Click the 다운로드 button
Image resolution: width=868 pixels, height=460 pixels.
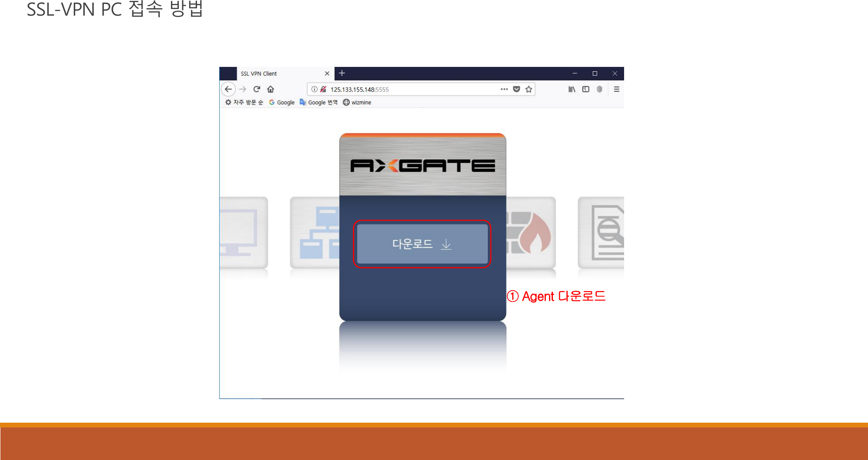pyautogui.click(x=422, y=244)
